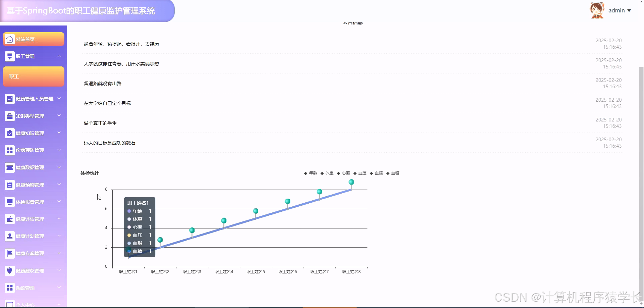Image resolution: width=644 pixels, height=308 pixels.
Task: Expand the 健康数据管理 chevron
Action: (x=59, y=167)
